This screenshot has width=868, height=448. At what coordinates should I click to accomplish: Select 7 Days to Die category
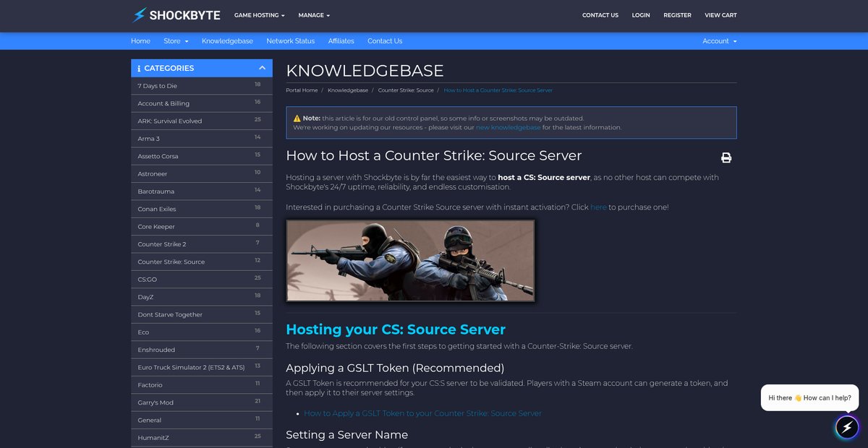(202, 86)
